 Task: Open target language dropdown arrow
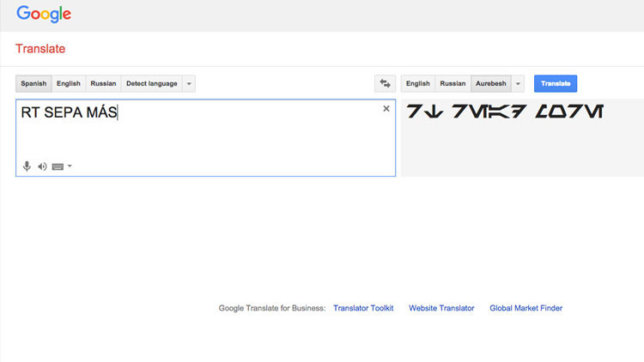pos(518,83)
